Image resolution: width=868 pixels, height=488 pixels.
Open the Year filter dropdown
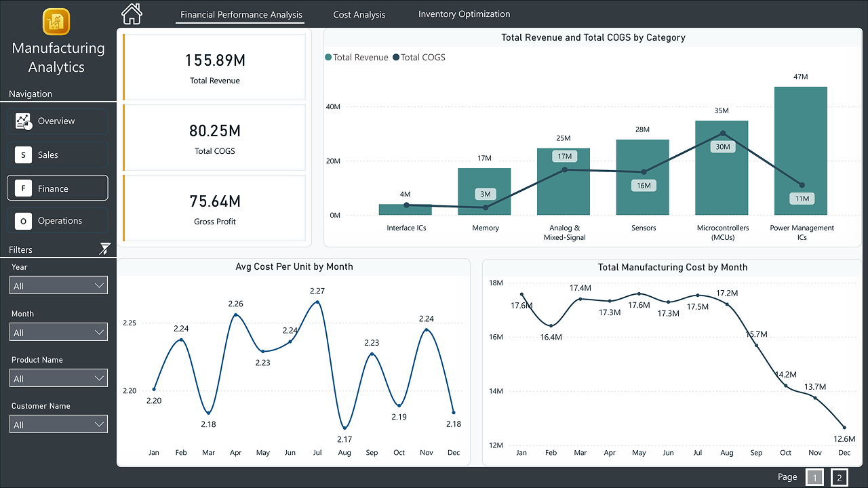point(58,285)
